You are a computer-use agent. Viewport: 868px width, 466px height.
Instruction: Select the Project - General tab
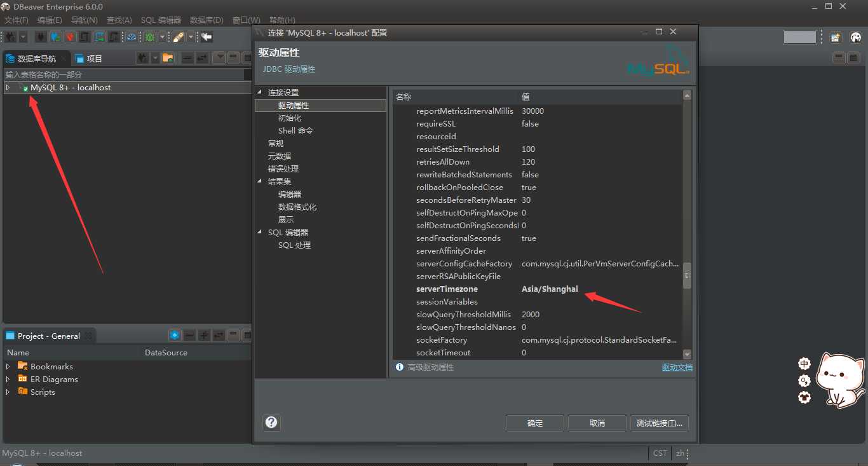(49, 336)
